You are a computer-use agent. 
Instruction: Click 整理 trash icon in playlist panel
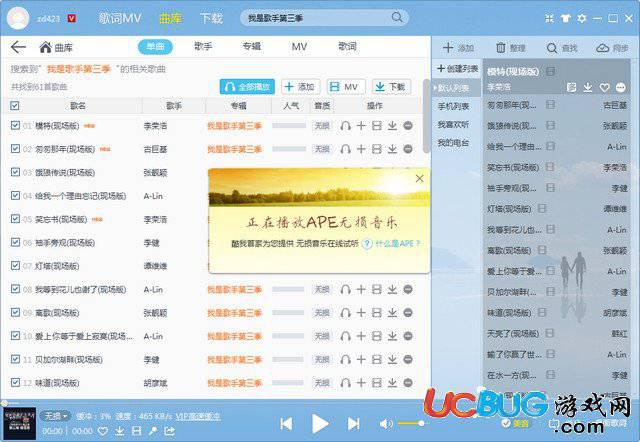coord(500,48)
